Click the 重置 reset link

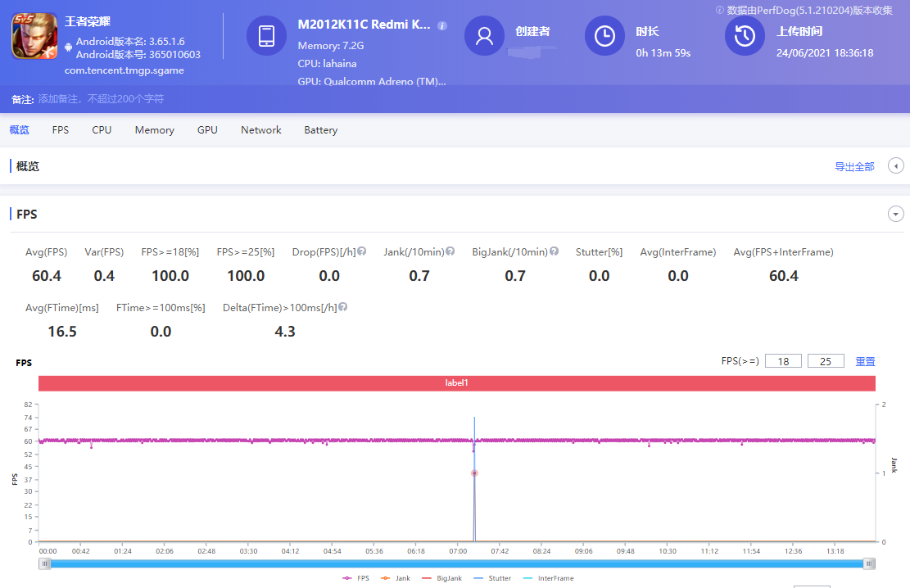(865, 361)
